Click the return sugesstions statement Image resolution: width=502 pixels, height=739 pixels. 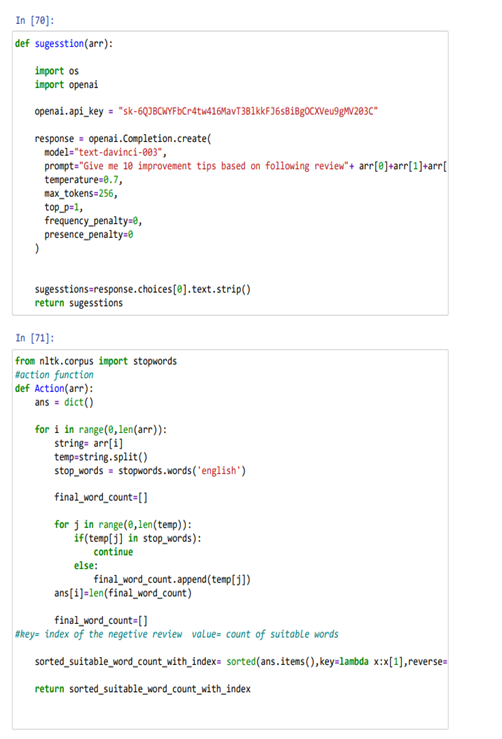pos(79,303)
